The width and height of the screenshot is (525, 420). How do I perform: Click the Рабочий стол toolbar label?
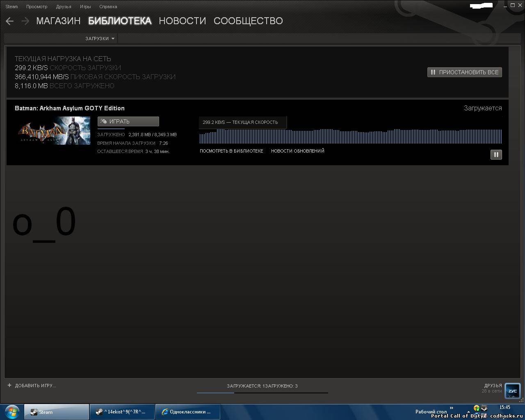(431, 412)
